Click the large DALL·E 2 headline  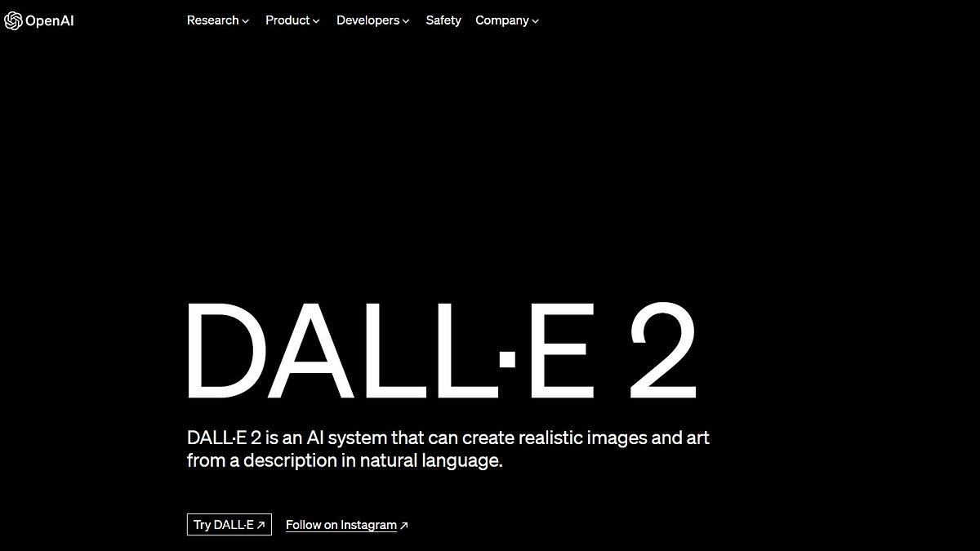(x=442, y=351)
